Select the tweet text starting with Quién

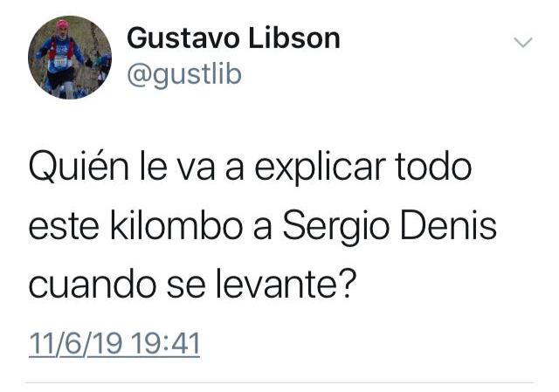coord(263,227)
